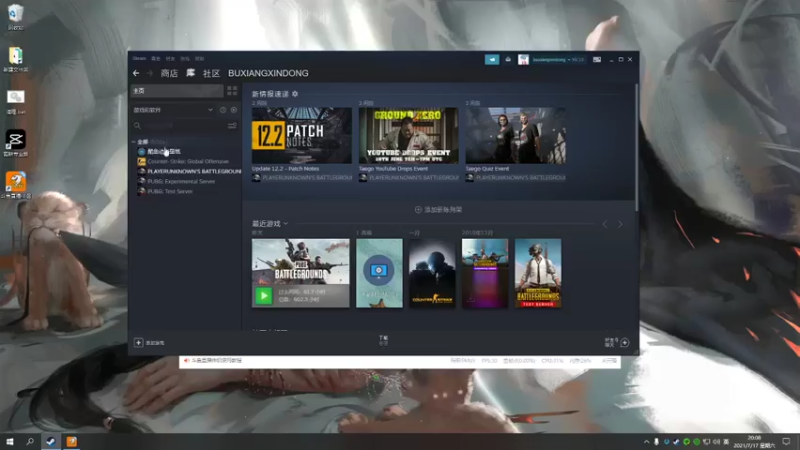The height and width of the screenshot is (450, 800).
Task: Play PUBG with the green play button
Action: tap(264, 296)
